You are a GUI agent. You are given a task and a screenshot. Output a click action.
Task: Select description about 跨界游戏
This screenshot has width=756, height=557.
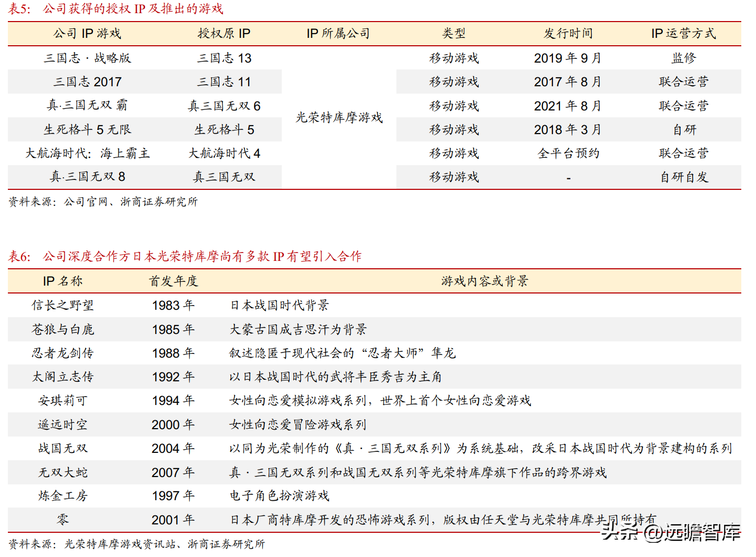[x=418, y=472]
